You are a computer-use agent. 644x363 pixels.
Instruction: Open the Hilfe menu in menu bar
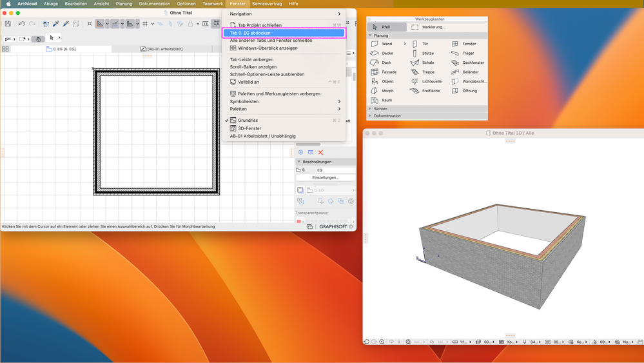click(x=293, y=4)
